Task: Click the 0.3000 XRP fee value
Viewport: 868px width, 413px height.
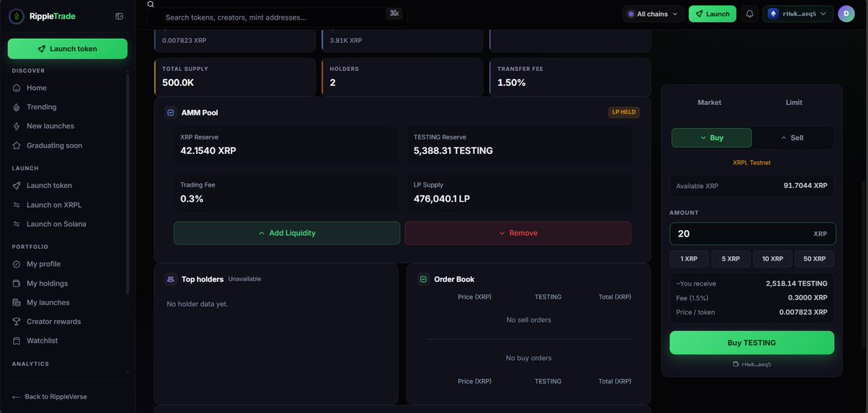Action: [807, 298]
